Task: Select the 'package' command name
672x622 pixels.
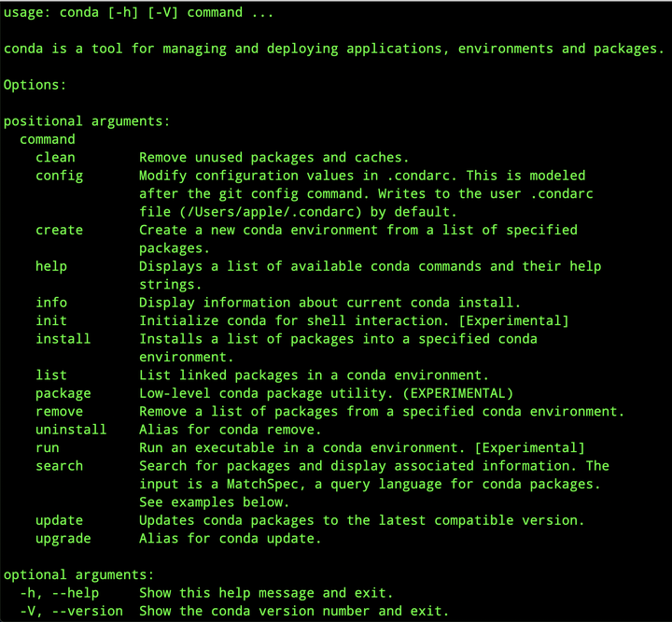Action: click(63, 393)
